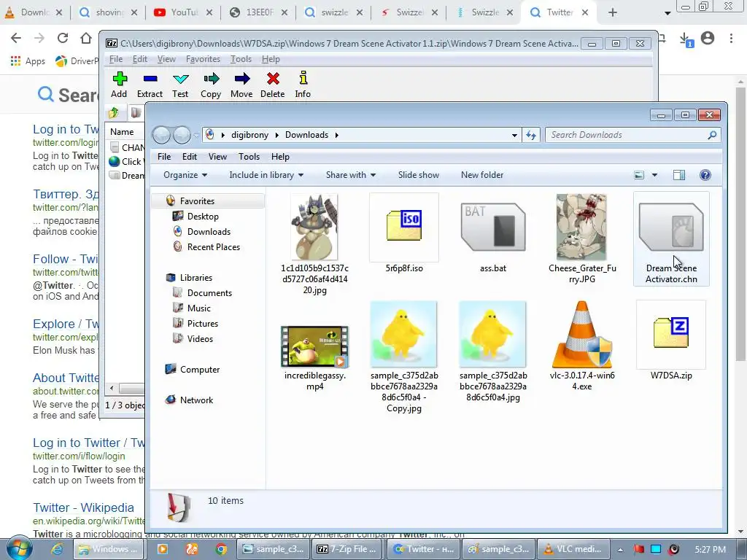Open Explorer help button
747x560 pixels.
coord(705,175)
